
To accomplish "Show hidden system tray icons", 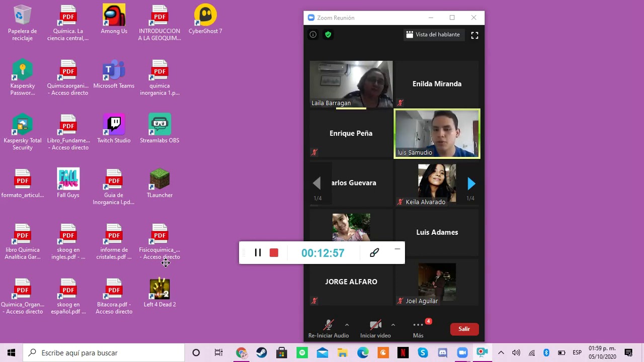I will click(501, 352).
